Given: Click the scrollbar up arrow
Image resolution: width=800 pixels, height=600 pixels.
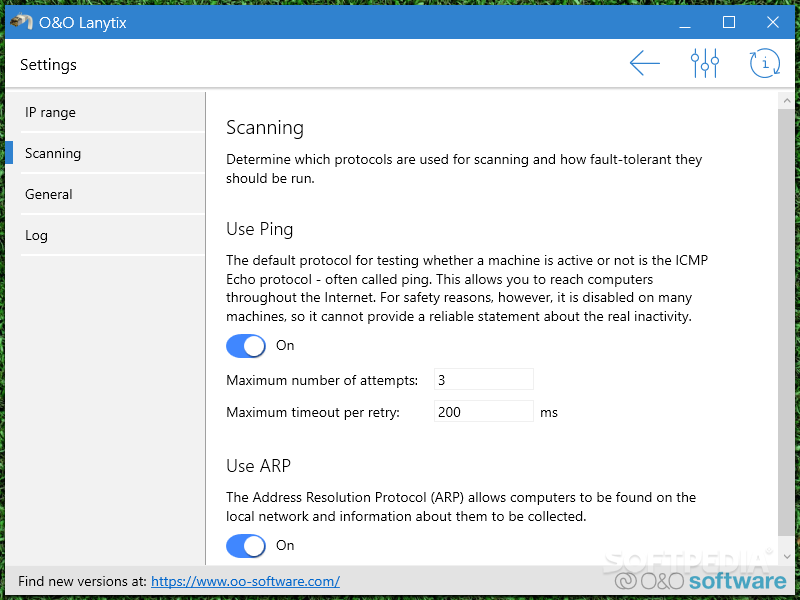Looking at the screenshot, I should tap(786, 101).
